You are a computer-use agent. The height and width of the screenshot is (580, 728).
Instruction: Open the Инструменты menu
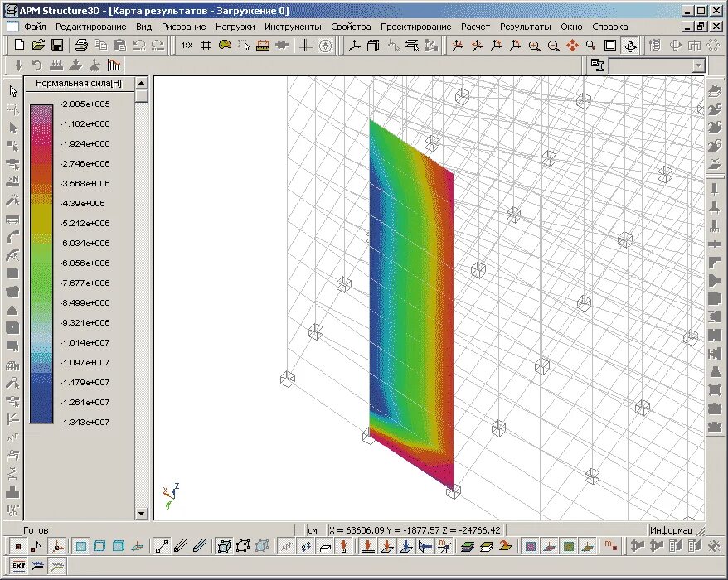coord(293,27)
